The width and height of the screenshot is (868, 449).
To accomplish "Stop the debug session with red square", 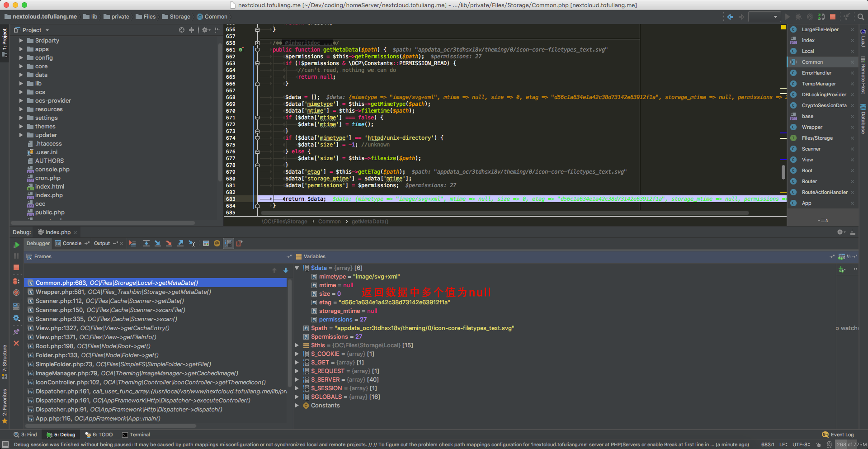I will 16,267.
